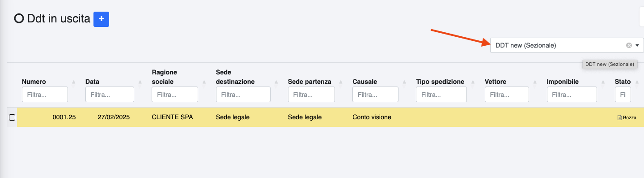Click the Stato column header
The image size is (644, 178).
(623, 82)
